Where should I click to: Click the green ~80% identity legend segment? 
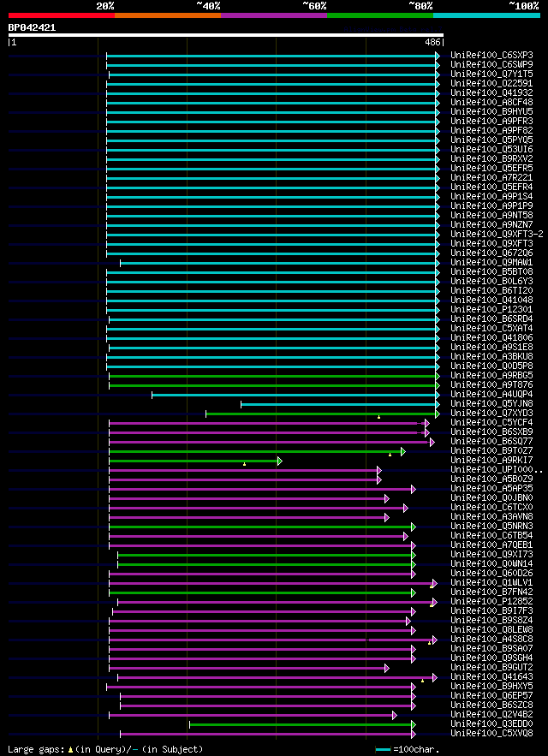[x=380, y=15]
